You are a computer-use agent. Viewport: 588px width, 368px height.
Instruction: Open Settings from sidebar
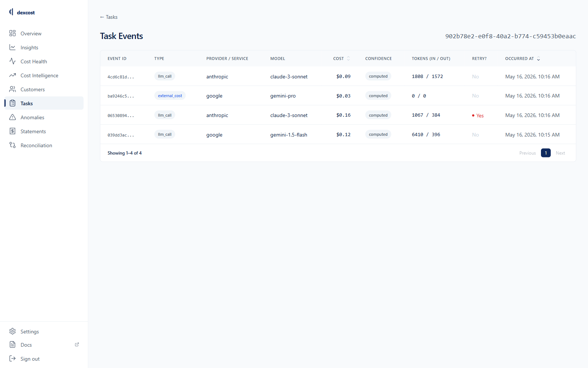click(44, 332)
